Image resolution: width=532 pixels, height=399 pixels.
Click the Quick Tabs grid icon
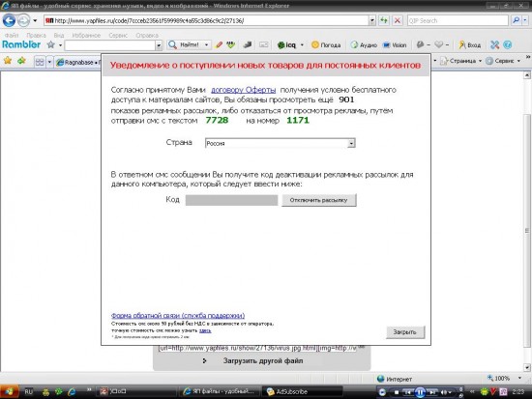tap(40, 62)
